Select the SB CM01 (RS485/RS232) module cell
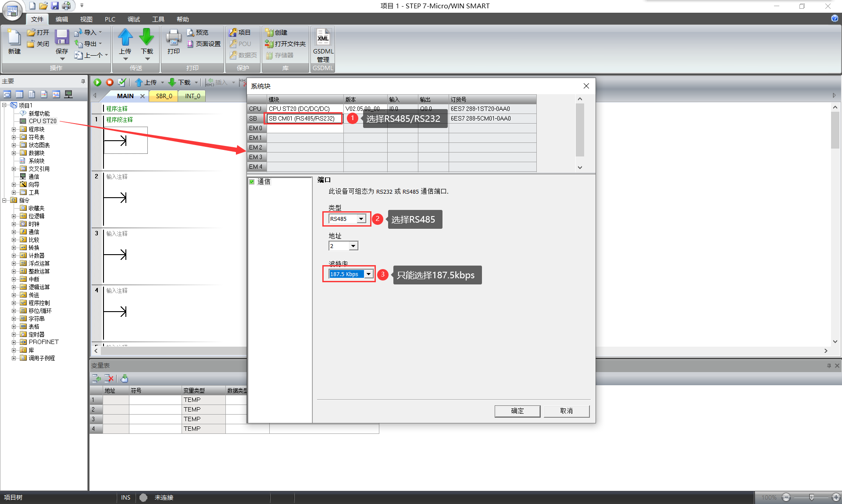Viewport: 842px width, 504px height. click(x=305, y=118)
